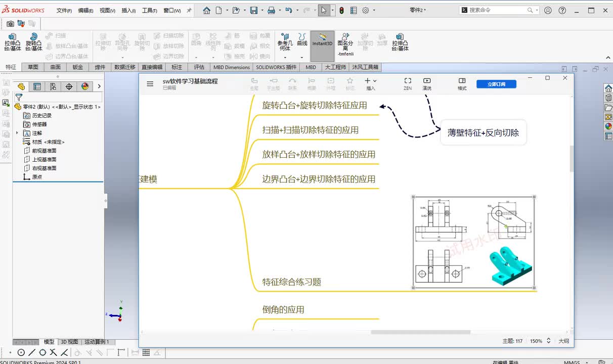Save the part with the Save icon
Image resolution: width=613 pixels, height=364 pixels.
click(x=254, y=10)
